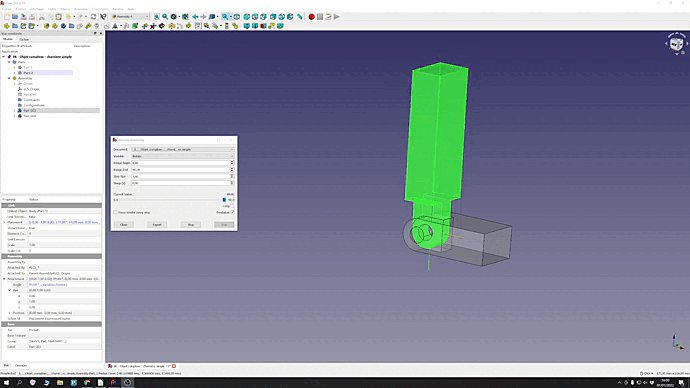The height and width of the screenshot is (388, 690).
Task: Open Windows taskbar search
Action: click(19, 383)
